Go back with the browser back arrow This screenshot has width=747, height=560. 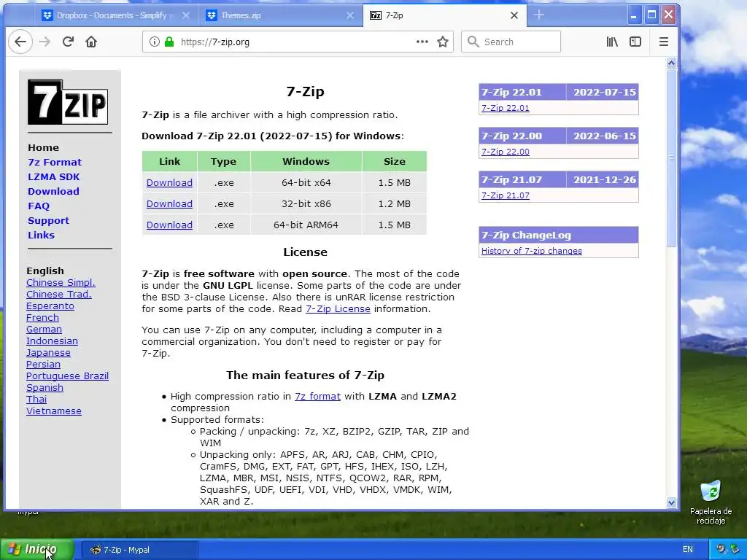20,42
